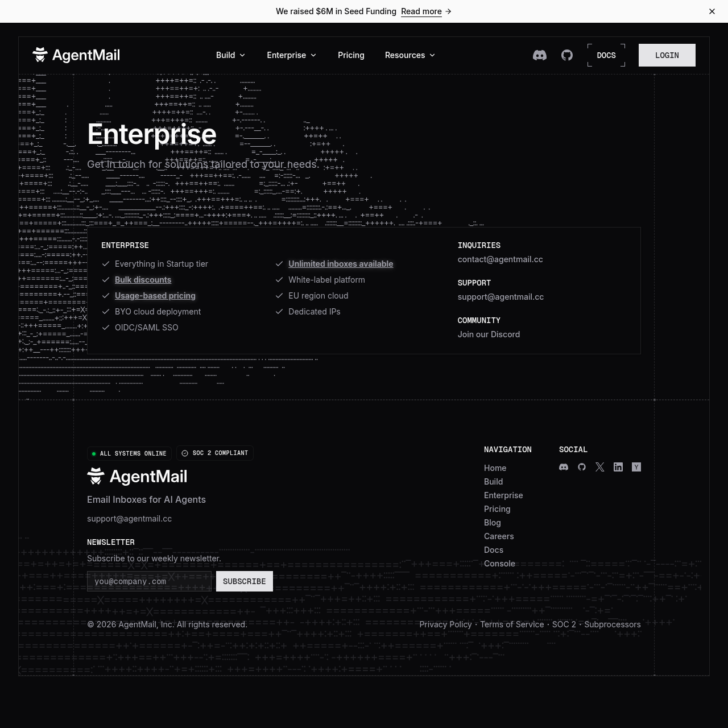Dismiss the seed funding announcement banner
This screenshot has height=728, width=728.
click(712, 11)
